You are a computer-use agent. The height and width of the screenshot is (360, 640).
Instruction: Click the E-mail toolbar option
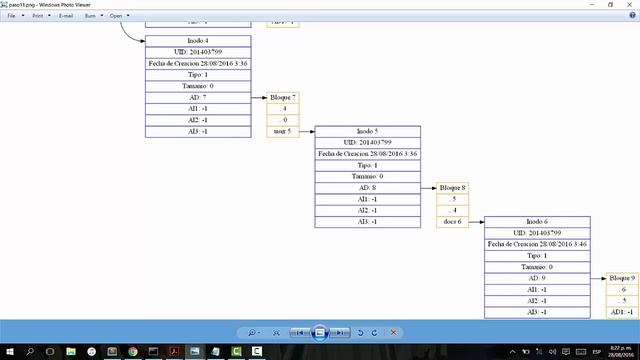point(66,16)
